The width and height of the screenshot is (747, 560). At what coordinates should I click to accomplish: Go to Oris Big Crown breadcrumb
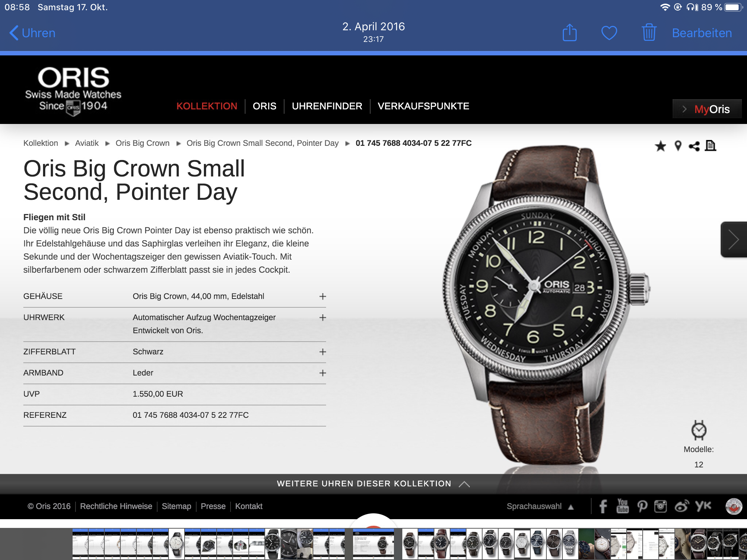click(143, 143)
